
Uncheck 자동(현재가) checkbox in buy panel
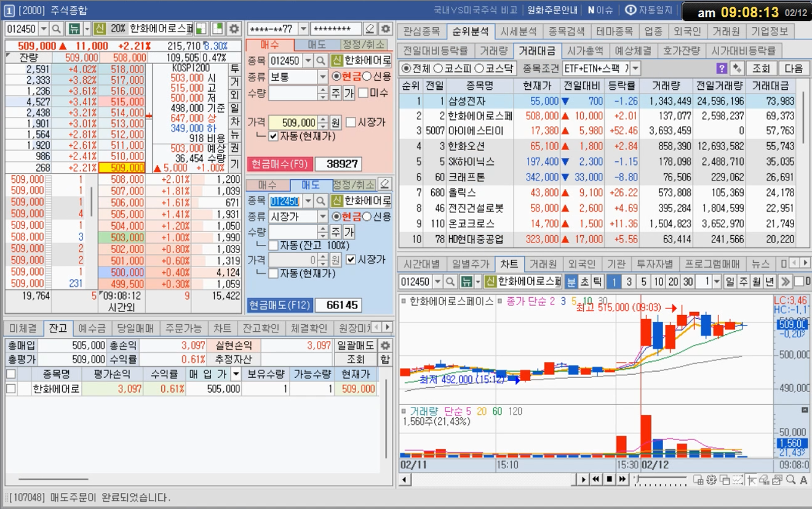point(274,136)
